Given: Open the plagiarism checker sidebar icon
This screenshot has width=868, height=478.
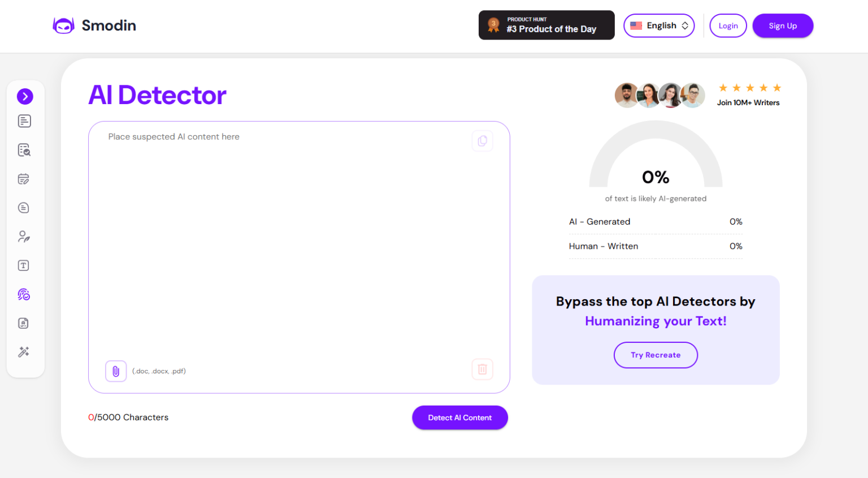Looking at the screenshot, I should pyautogui.click(x=24, y=149).
